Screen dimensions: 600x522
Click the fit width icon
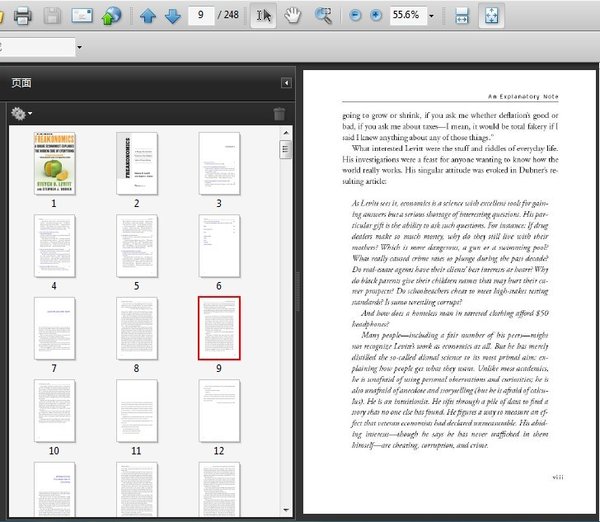462,16
